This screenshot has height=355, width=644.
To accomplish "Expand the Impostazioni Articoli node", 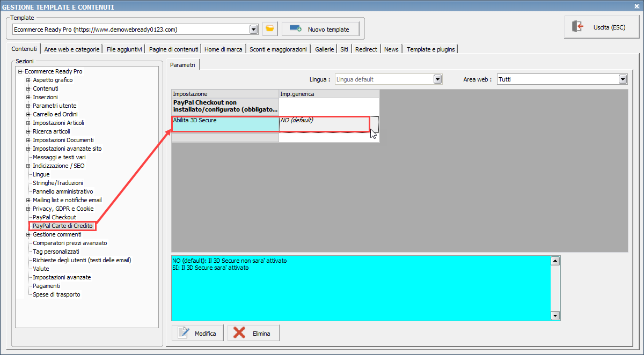I will pyautogui.click(x=28, y=123).
